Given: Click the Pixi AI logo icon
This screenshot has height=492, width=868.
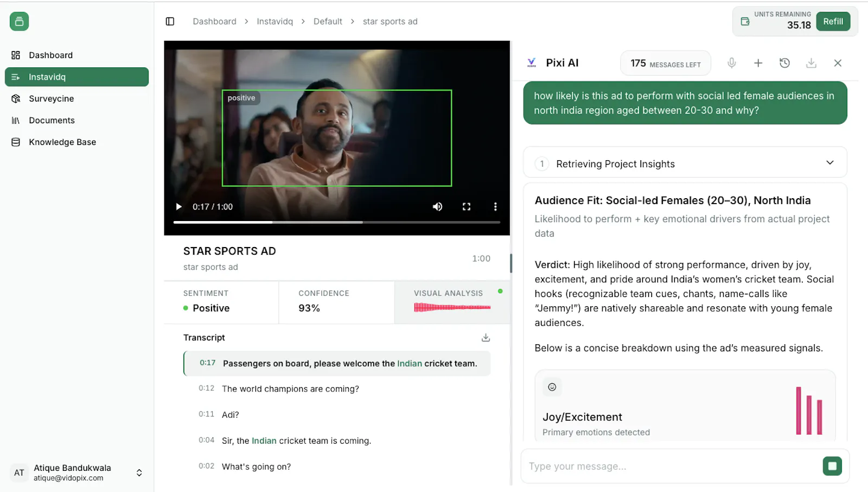Looking at the screenshot, I should click(x=532, y=63).
